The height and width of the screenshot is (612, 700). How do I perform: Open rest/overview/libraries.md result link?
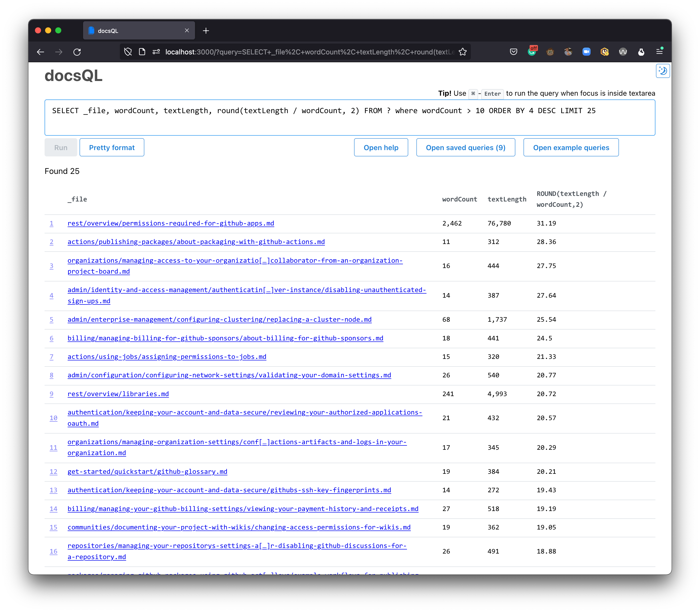point(118,394)
